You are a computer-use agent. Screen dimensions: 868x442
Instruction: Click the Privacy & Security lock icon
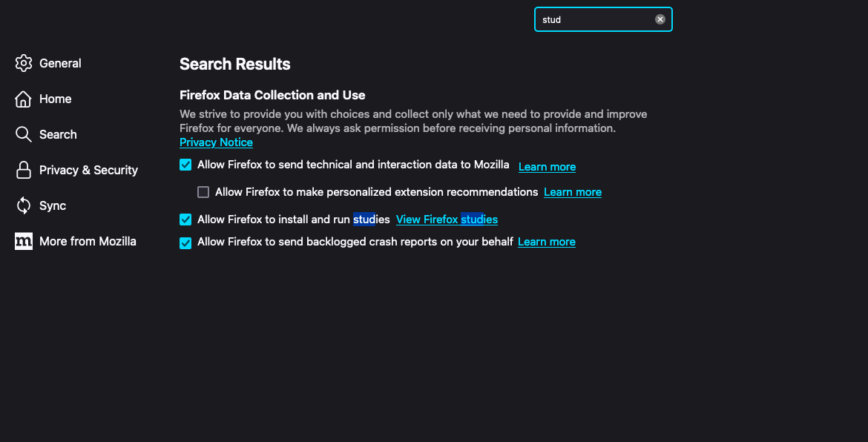coord(24,170)
